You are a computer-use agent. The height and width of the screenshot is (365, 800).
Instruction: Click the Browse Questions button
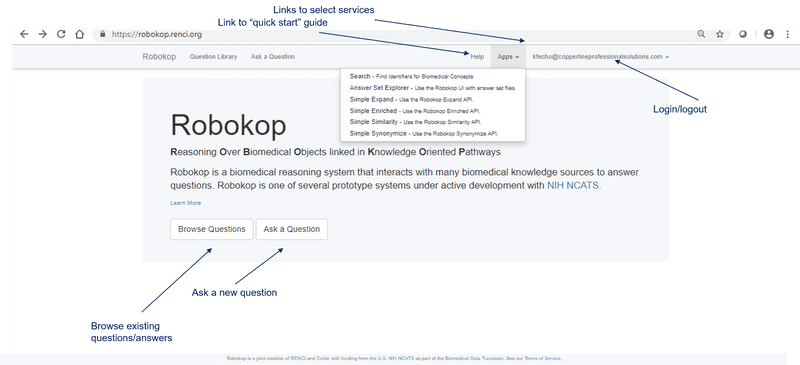212,229
